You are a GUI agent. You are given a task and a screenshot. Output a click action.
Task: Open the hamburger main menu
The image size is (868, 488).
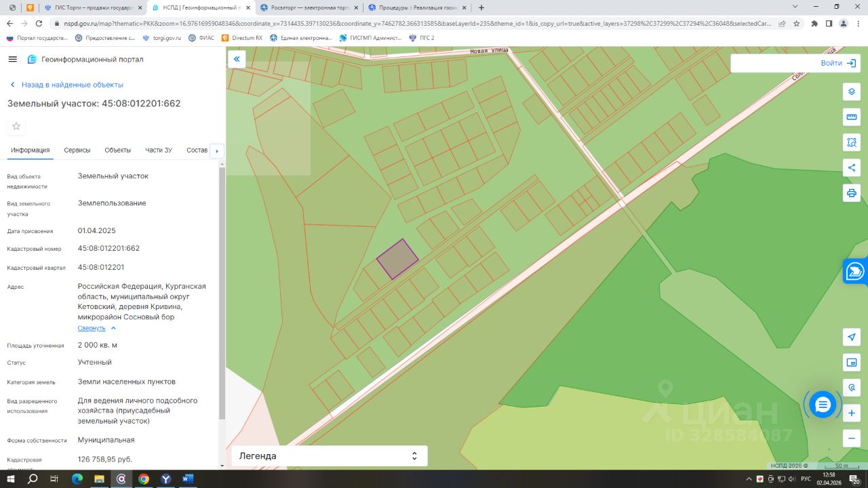point(12,59)
